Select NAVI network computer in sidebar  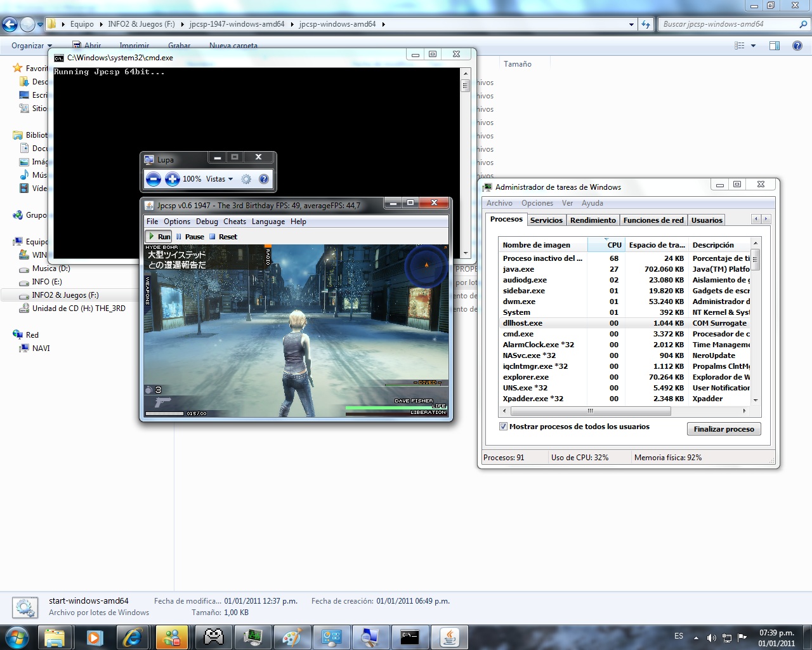point(41,348)
